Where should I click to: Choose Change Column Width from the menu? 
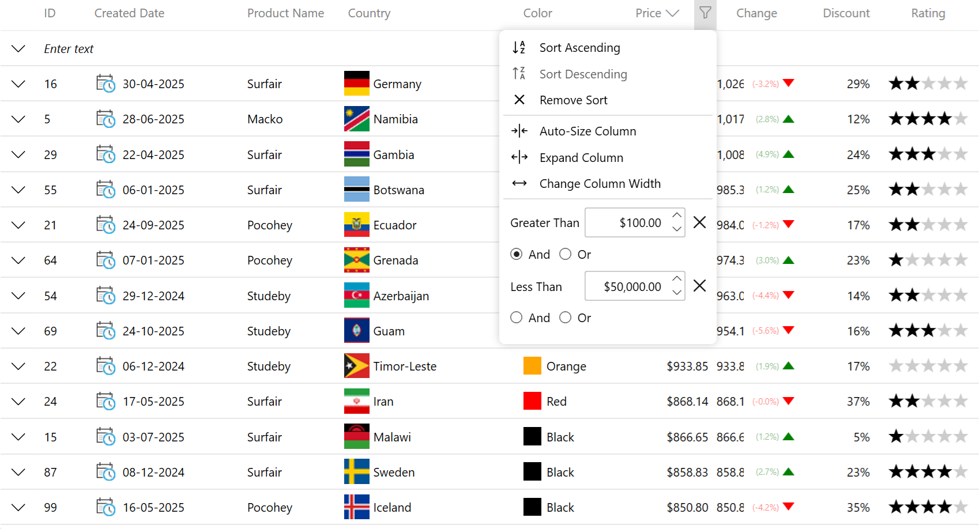point(600,183)
